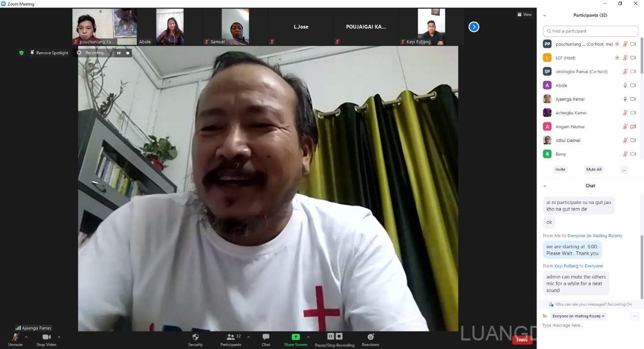Collapse the Participants panel chevron
This screenshot has width=644, height=349.
[x=544, y=16]
